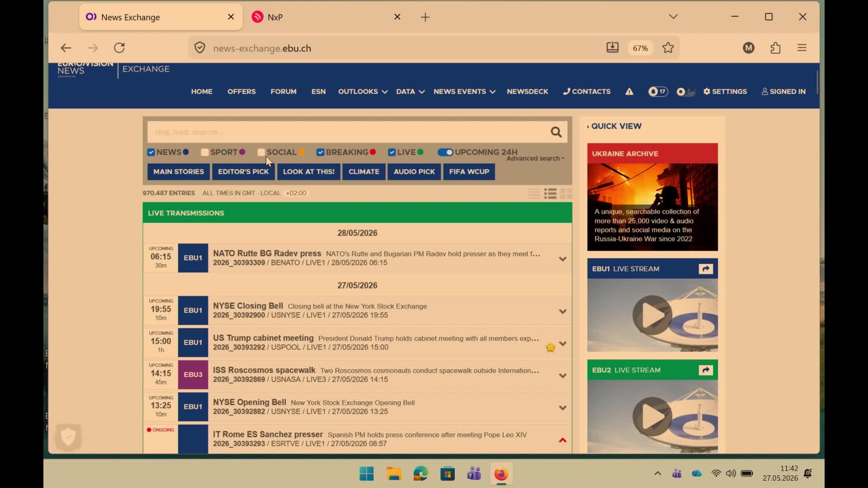Open the Advanced search dropdown
868x488 pixels.
[x=535, y=159]
